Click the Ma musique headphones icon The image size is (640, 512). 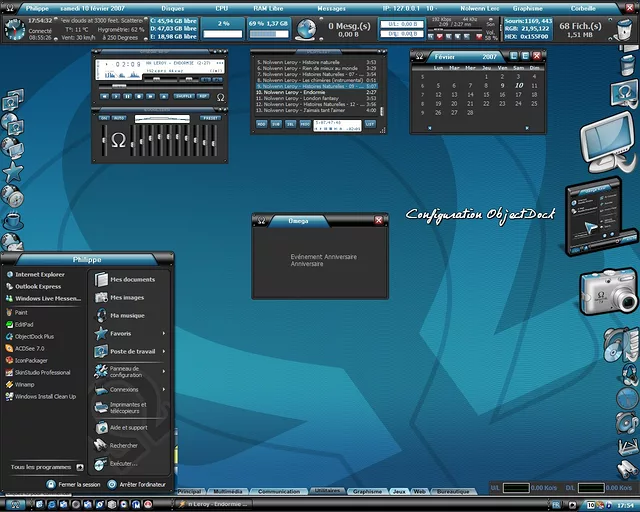point(101,315)
